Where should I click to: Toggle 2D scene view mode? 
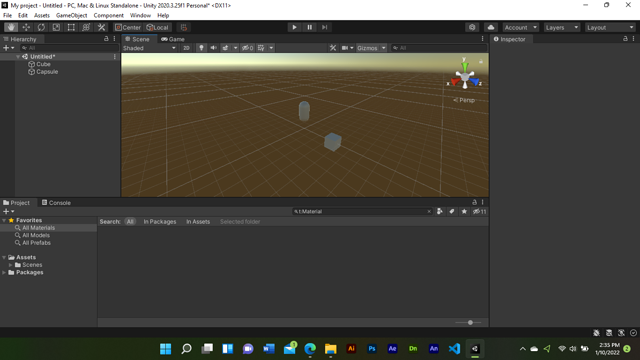tap(186, 48)
